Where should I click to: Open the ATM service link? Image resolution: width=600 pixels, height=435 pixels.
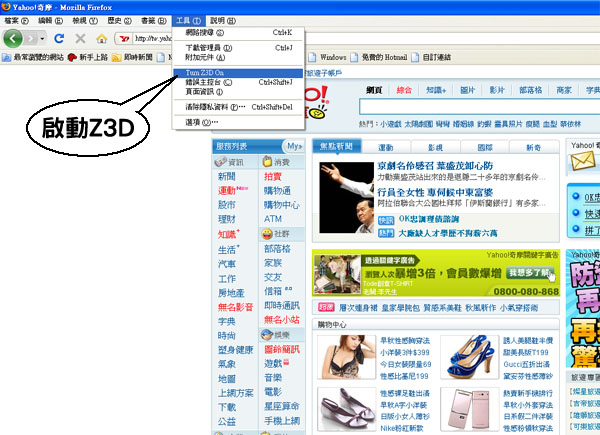(x=273, y=219)
